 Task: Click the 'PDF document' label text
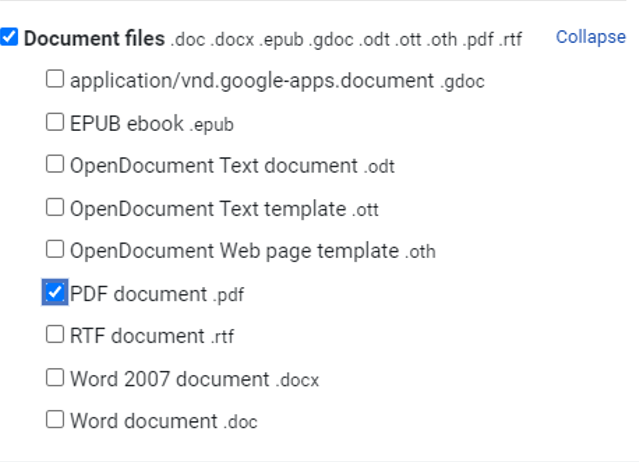(138, 294)
